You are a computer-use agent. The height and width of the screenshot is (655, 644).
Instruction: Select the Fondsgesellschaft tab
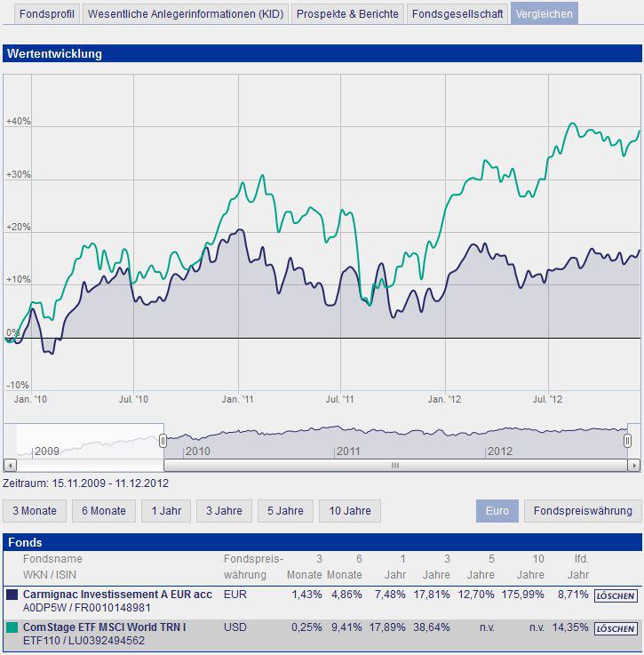(457, 14)
